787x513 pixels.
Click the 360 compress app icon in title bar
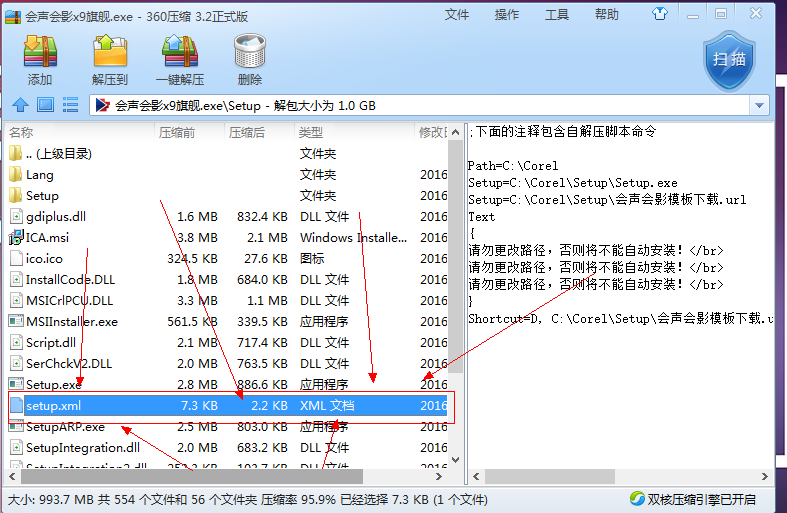pos(13,16)
